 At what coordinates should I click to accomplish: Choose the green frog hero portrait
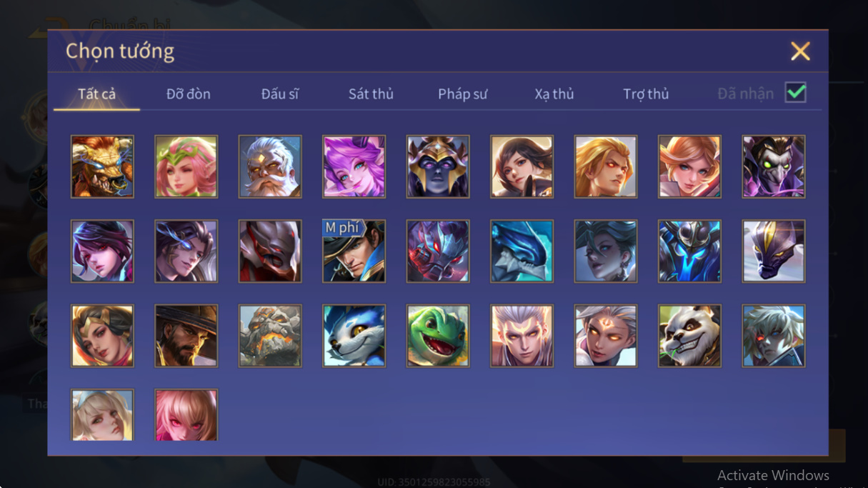(438, 336)
